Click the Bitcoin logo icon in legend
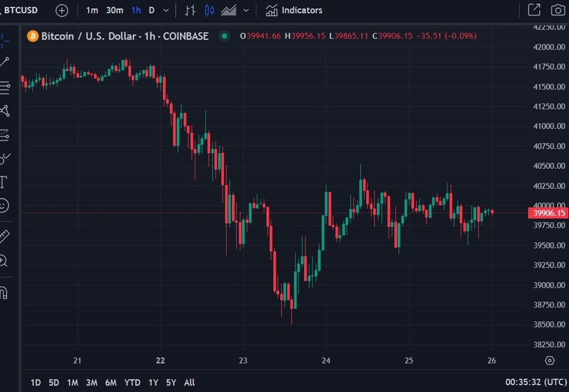The width and height of the screenshot is (569, 392). pos(33,36)
